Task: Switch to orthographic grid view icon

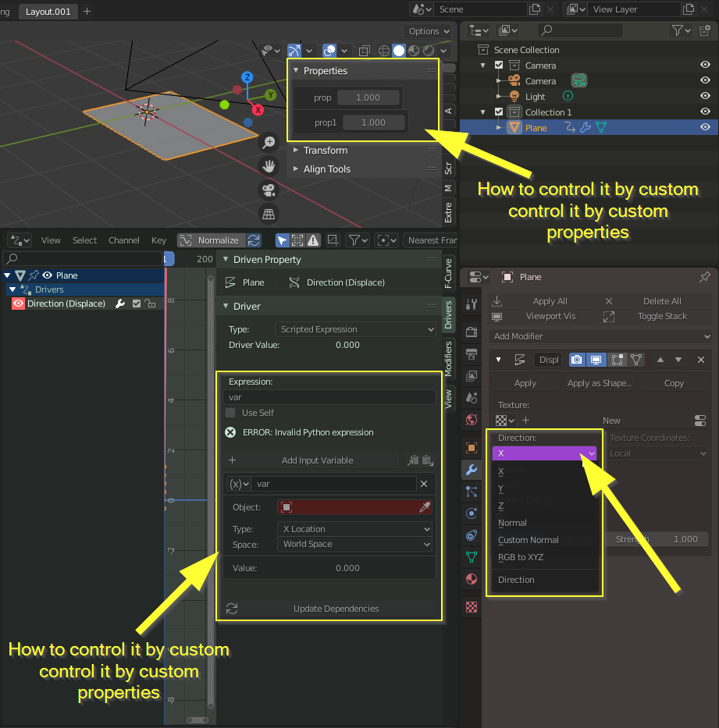Action: (269, 214)
